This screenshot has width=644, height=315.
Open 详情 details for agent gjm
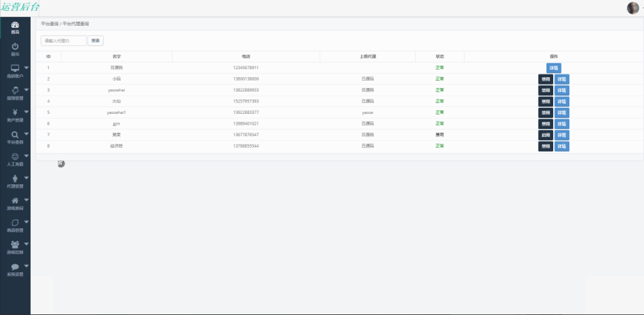coord(562,124)
